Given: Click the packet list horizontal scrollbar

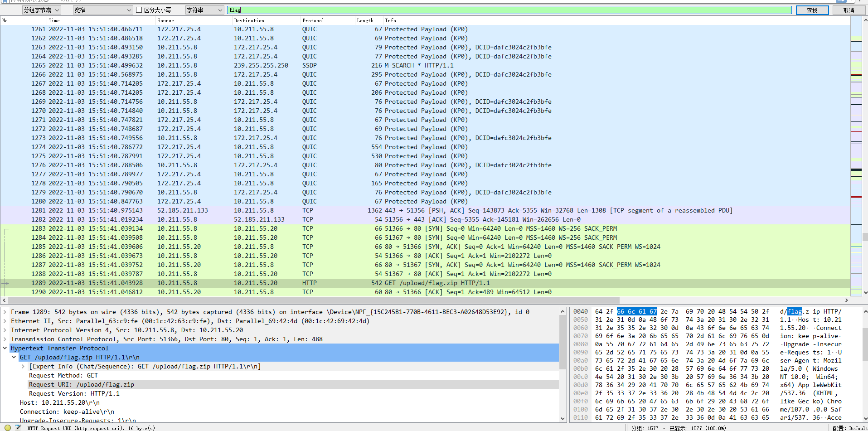Looking at the screenshot, I should tap(314, 300).
